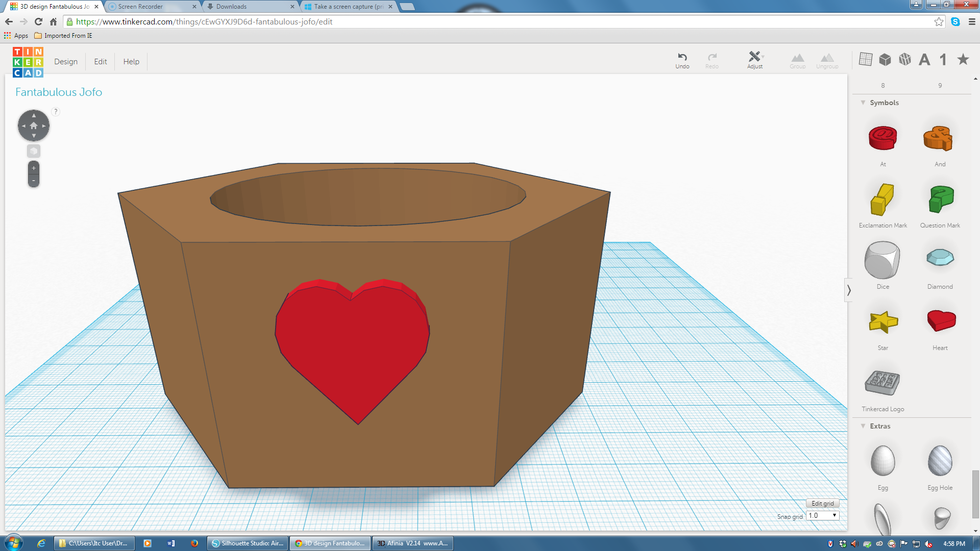Viewport: 980px width, 551px height.
Task: Pick the gray Dice shape
Action: point(882,260)
